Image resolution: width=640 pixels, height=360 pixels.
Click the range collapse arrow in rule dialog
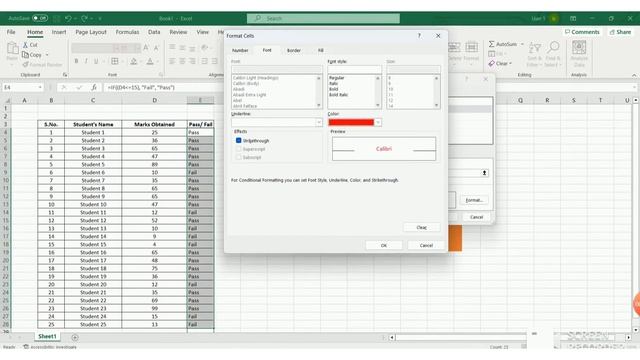(484, 173)
